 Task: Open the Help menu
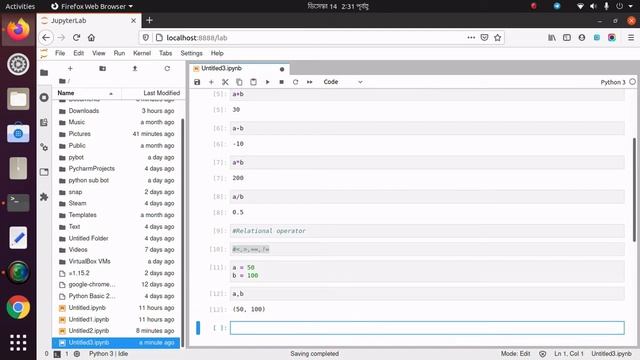pyautogui.click(x=217, y=53)
